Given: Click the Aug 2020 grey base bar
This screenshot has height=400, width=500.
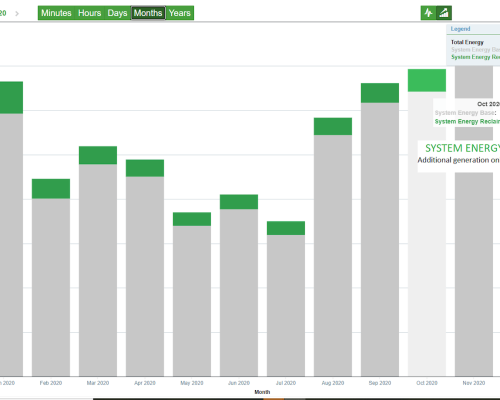Looking at the screenshot, I should point(333,256).
